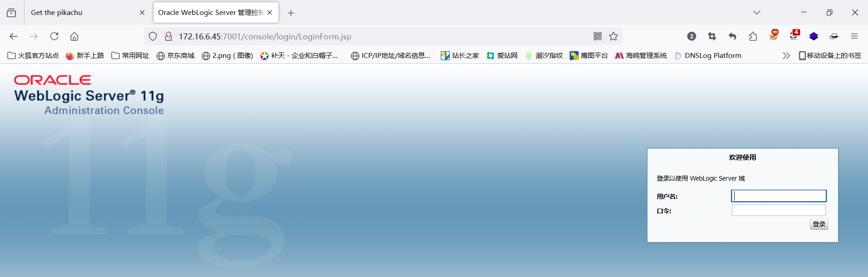Click the hat-shaped extension icon
This screenshot has width=868, height=277.
click(834, 36)
